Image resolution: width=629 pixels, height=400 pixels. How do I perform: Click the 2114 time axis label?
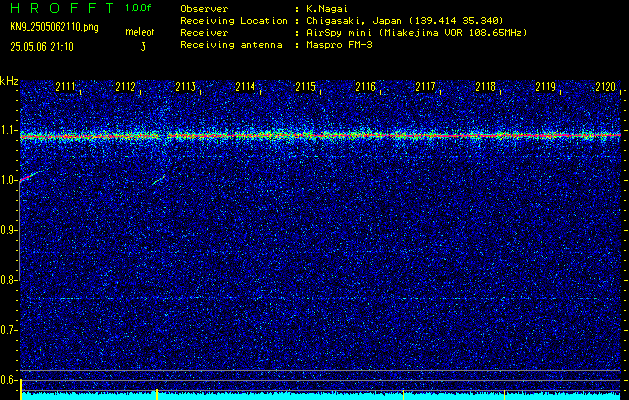pyautogui.click(x=245, y=86)
